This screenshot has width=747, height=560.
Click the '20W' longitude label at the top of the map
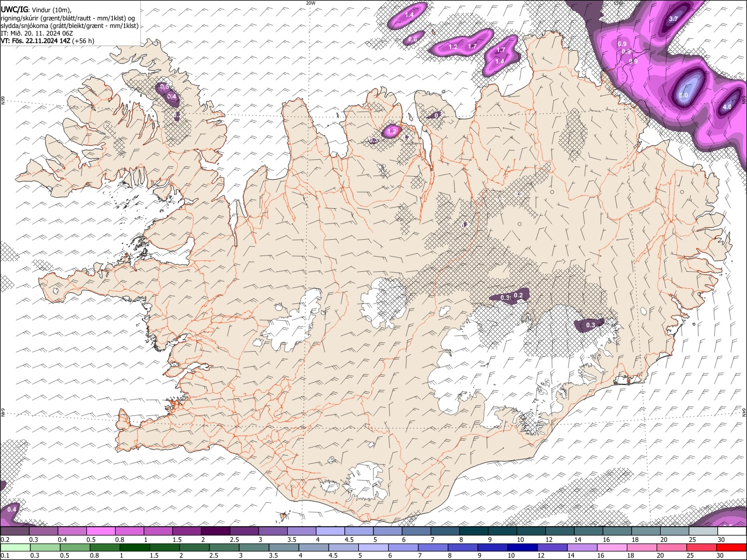(x=310, y=3)
